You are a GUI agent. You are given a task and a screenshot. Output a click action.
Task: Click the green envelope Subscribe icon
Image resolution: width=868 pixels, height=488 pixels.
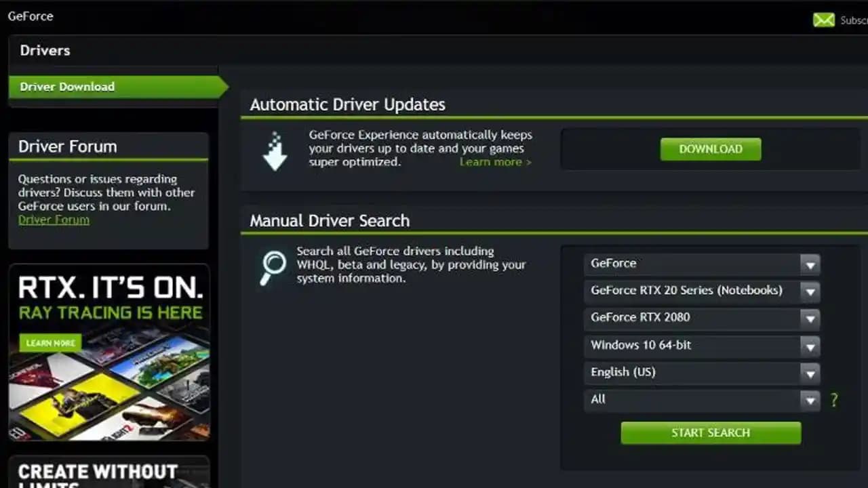(x=823, y=20)
